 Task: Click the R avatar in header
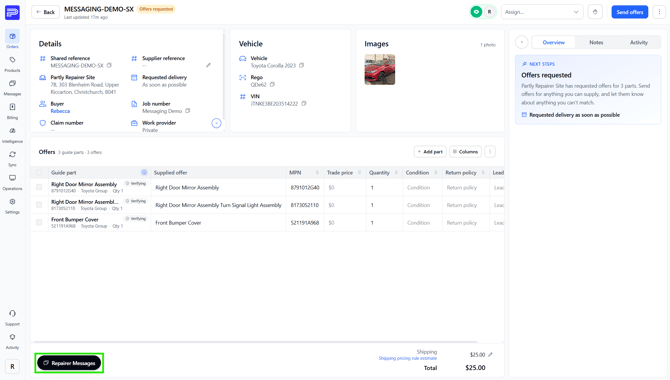pyautogui.click(x=489, y=12)
